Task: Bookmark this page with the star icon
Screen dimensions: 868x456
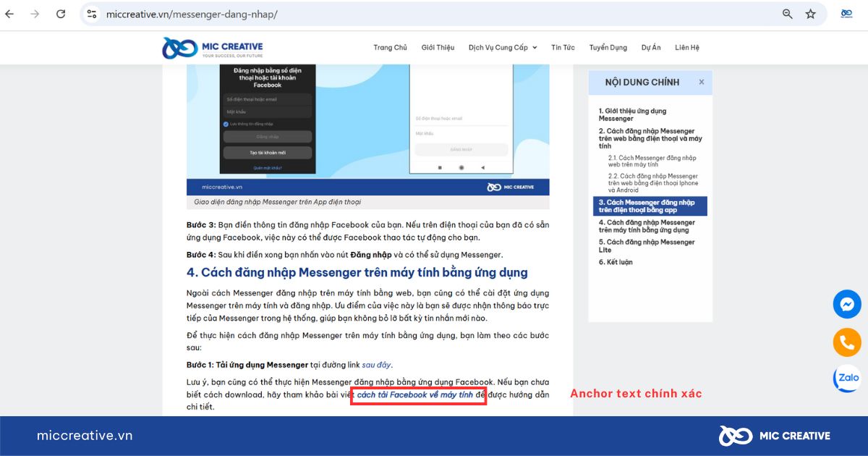Action: (x=811, y=14)
